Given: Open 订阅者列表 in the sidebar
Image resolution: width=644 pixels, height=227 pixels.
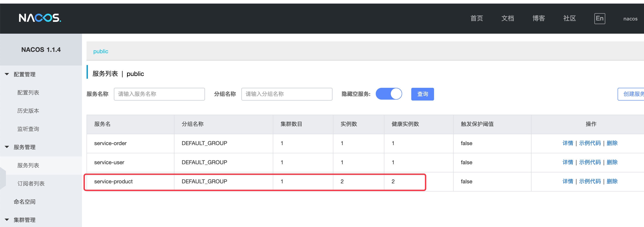Looking at the screenshot, I should tap(31, 184).
